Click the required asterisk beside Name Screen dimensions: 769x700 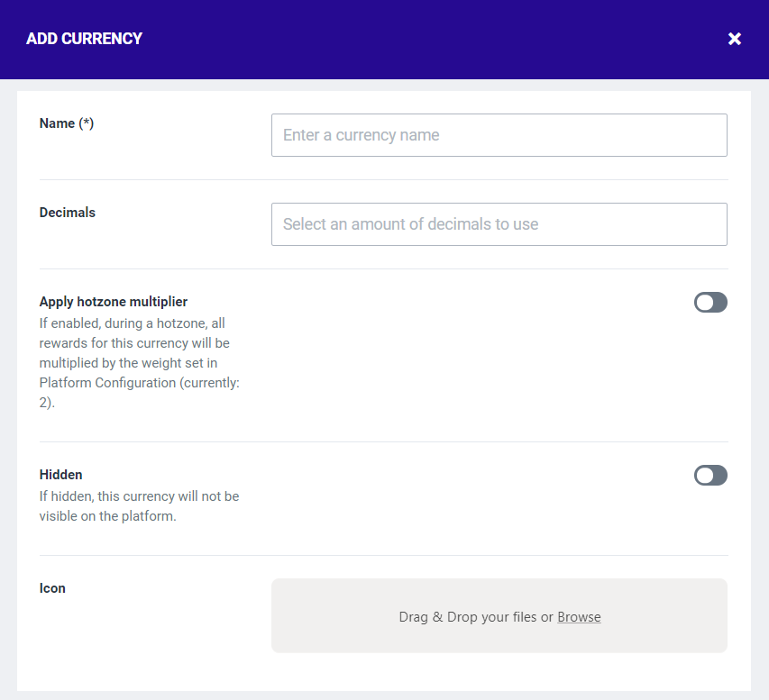pos(87,123)
